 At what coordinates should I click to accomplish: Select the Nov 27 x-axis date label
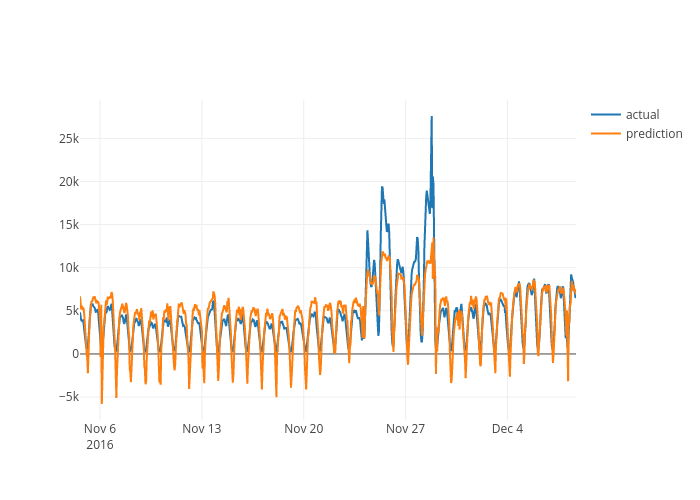pyautogui.click(x=406, y=429)
